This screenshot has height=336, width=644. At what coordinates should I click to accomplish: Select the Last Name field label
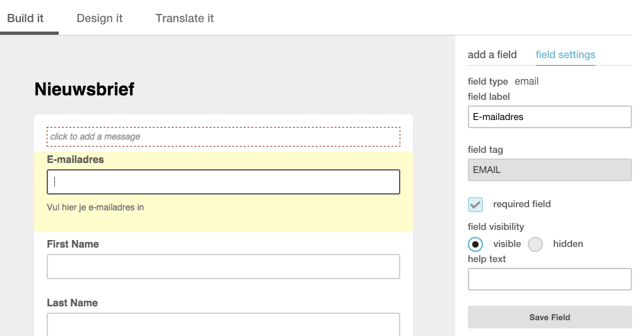click(72, 303)
